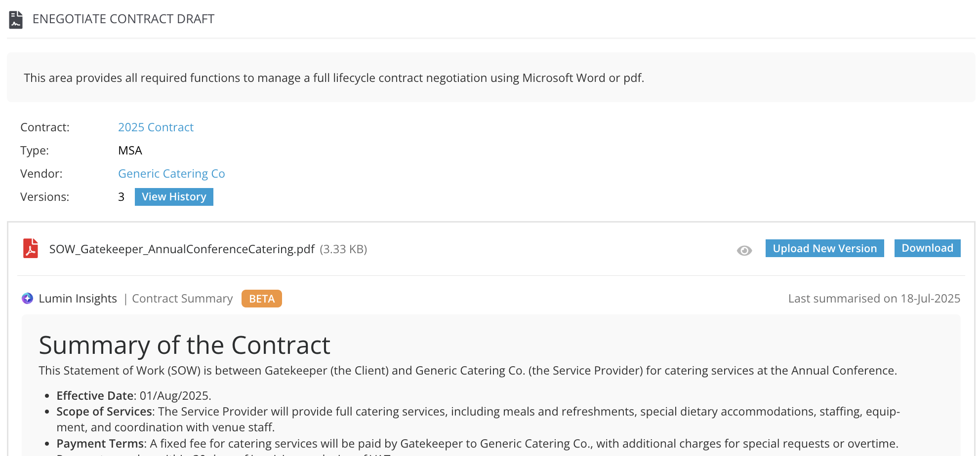
Task: Click the SOW_Gatekeeper_AnnualConferenceCatering.pdf filename
Action: [x=182, y=249]
